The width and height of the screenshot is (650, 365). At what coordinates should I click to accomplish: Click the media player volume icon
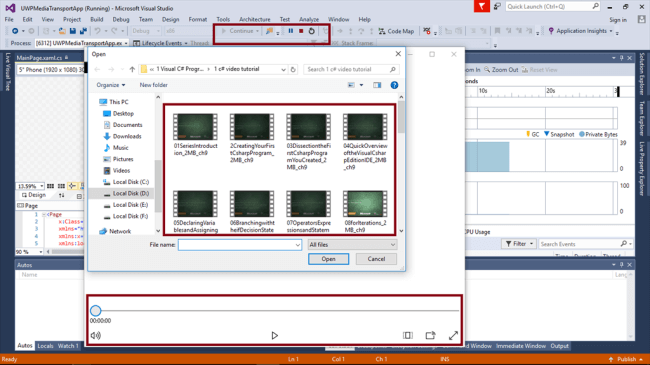coord(96,335)
